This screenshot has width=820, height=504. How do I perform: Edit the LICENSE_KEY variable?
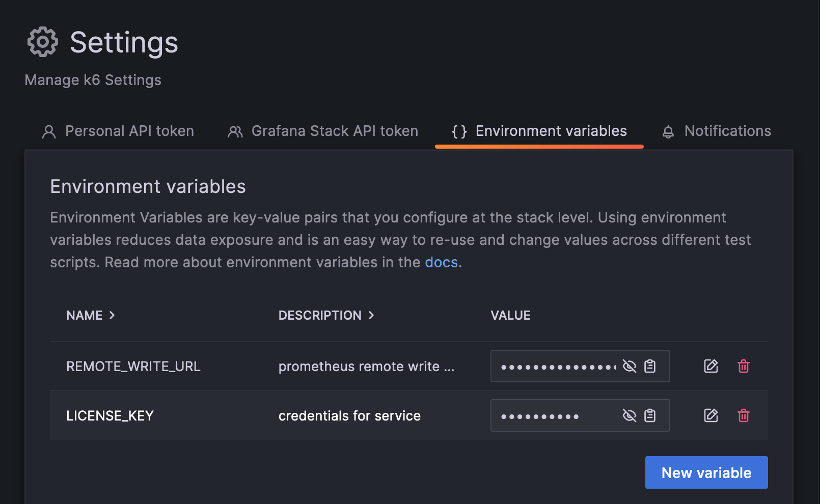[x=711, y=415]
